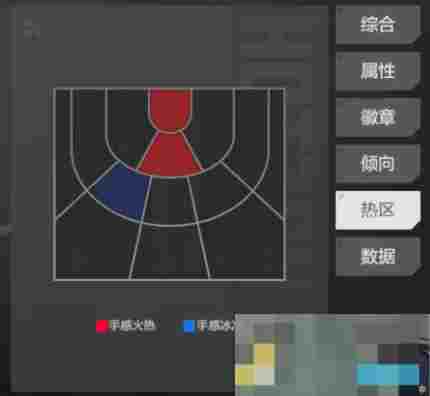Switch to the 属性 tab
The image size is (430, 396).
(x=378, y=71)
